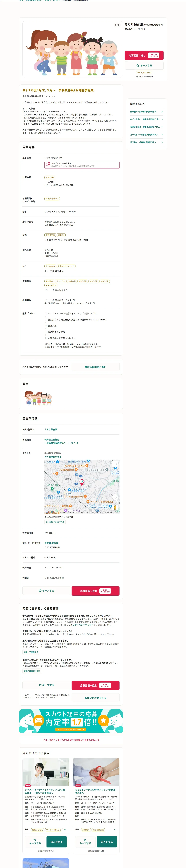Click キープする button below 休園日 row

47,591
